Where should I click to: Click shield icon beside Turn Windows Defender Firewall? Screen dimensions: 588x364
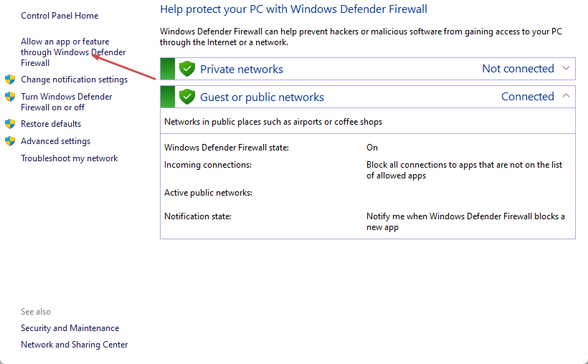tap(10, 97)
